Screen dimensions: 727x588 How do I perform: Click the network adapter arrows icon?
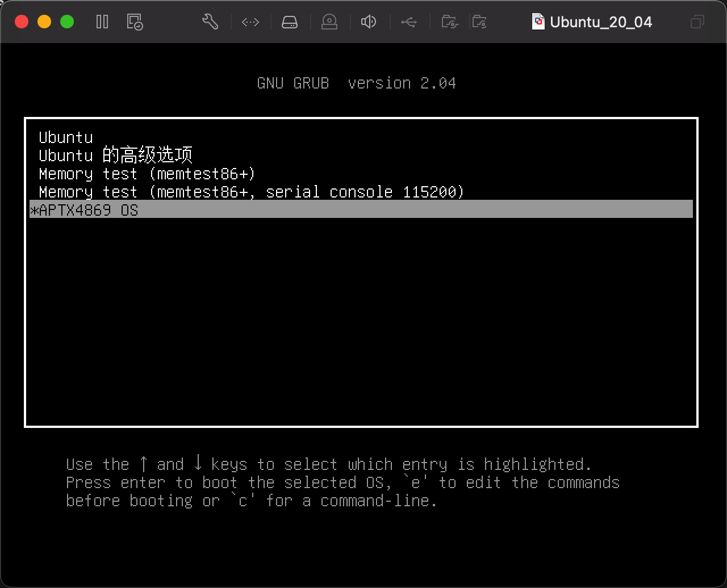click(250, 22)
